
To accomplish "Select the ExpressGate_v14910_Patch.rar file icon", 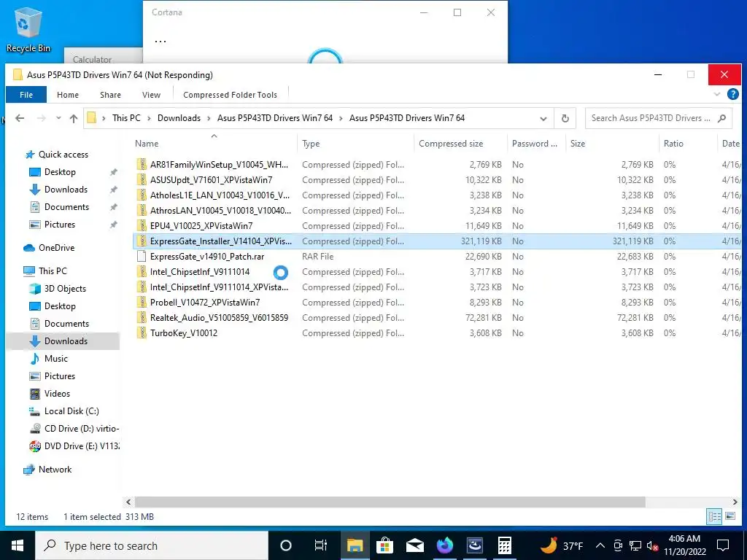I will (142, 256).
